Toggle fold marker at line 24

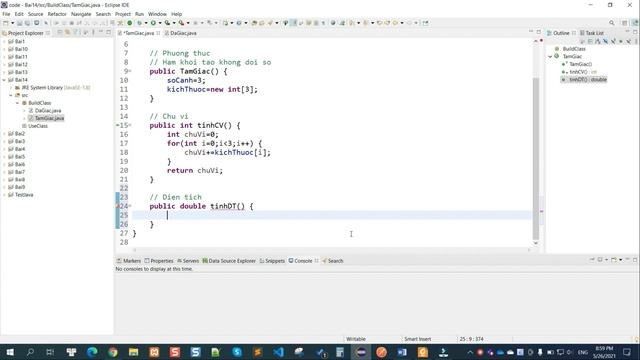click(x=130, y=206)
